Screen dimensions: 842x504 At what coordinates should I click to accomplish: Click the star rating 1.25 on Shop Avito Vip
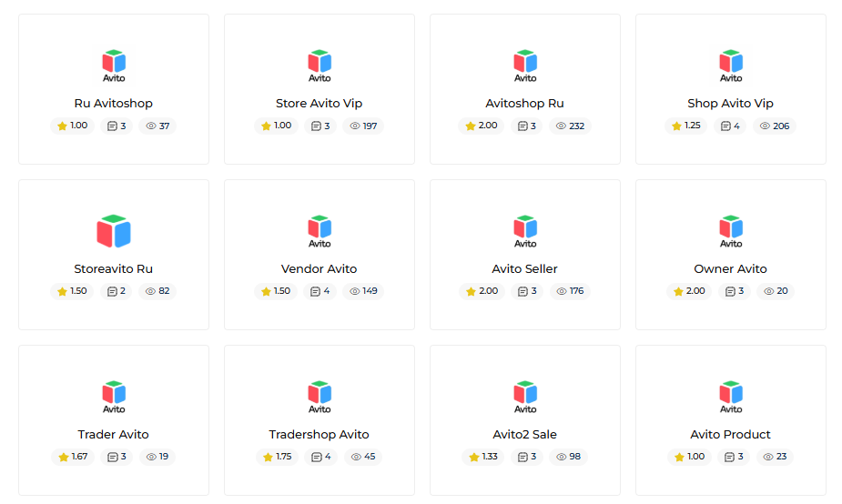tap(686, 126)
